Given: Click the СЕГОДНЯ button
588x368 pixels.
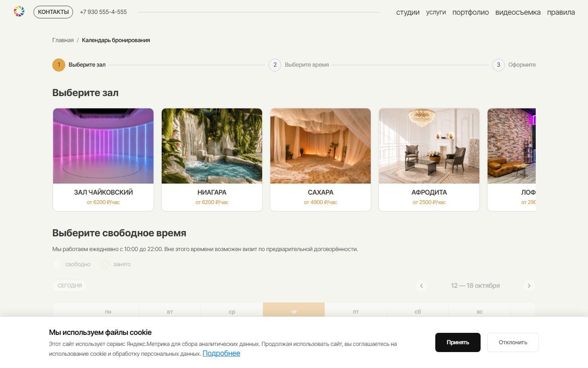Looking at the screenshot, I should [69, 286].
